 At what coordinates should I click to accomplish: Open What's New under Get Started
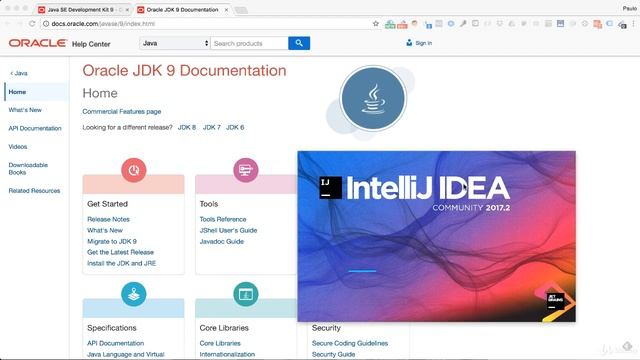click(x=104, y=230)
